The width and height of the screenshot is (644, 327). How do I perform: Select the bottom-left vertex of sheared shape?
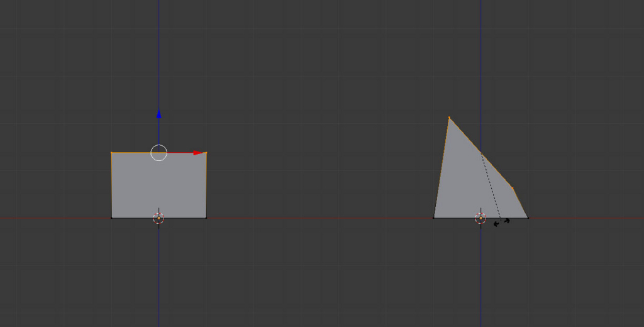pos(434,218)
